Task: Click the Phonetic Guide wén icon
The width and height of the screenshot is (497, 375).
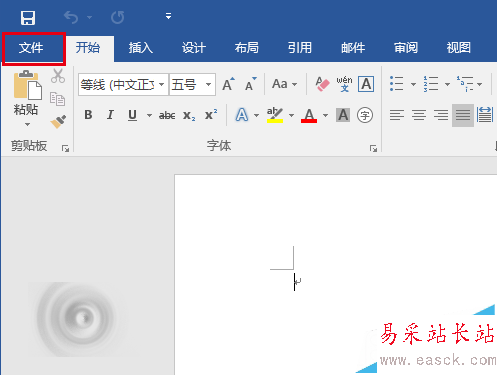Action: 344,84
